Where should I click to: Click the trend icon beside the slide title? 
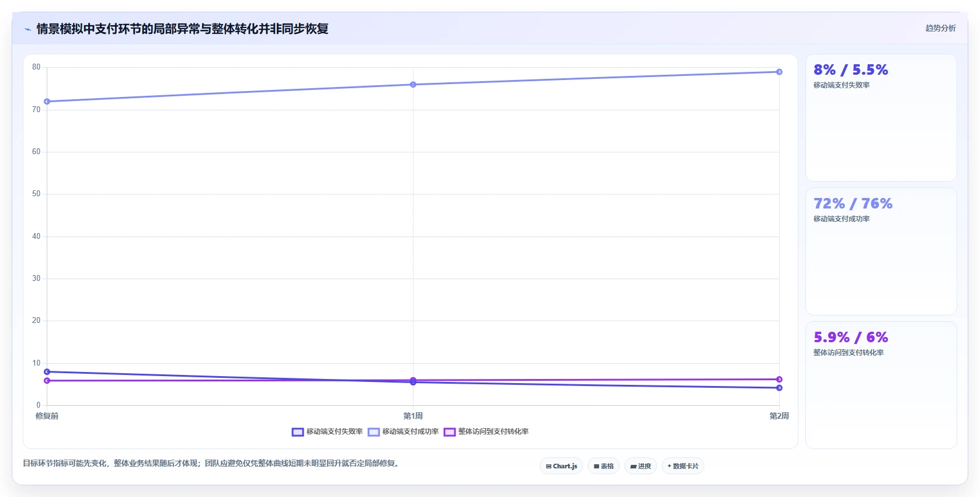[27, 29]
